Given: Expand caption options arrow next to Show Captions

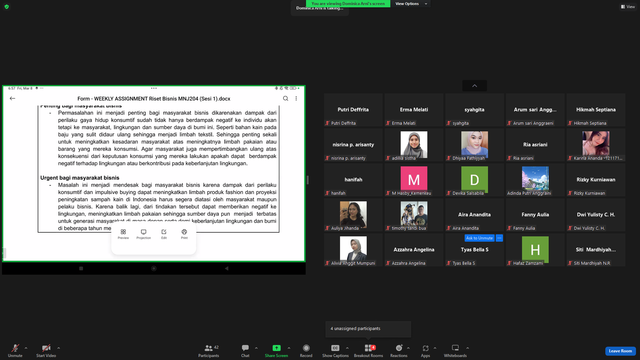Looking at the screenshot, I should tap(347, 348).
